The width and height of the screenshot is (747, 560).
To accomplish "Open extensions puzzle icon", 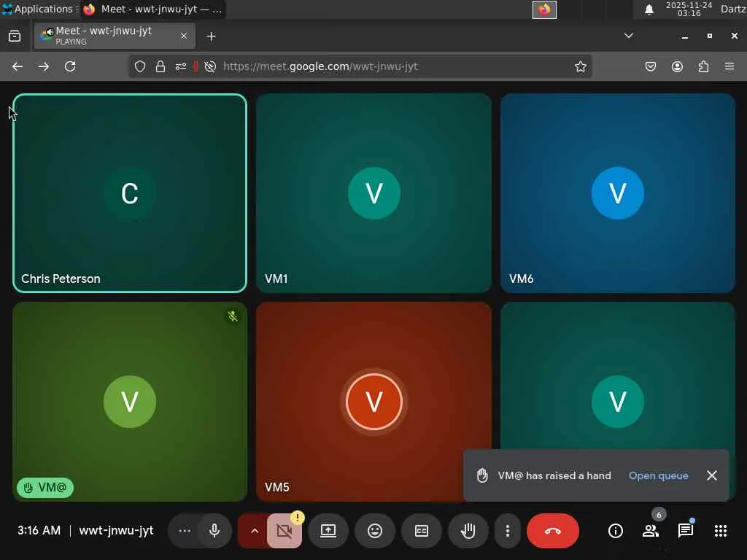I will click(704, 66).
